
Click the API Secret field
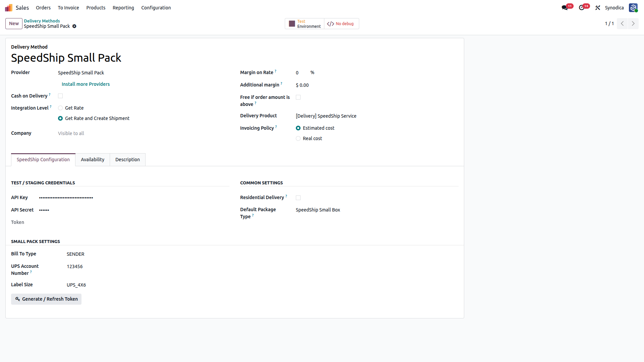point(134,210)
